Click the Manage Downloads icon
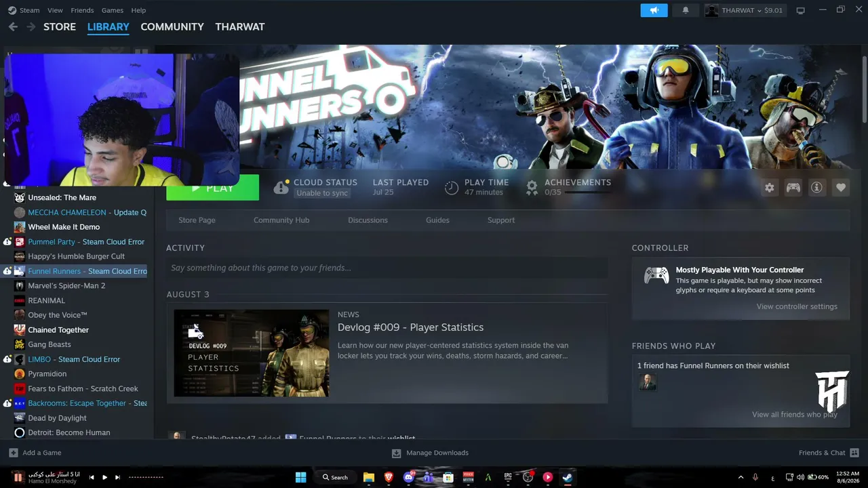Viewport: 868px width, 488px height. tap(397, 453)
